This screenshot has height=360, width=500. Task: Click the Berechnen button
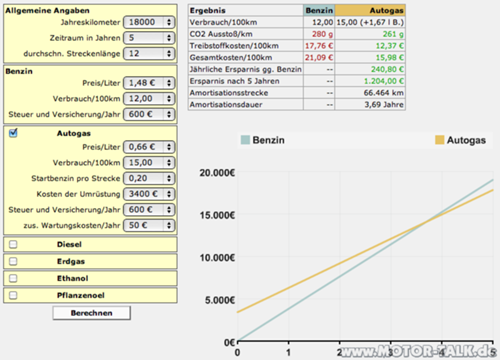91,313
